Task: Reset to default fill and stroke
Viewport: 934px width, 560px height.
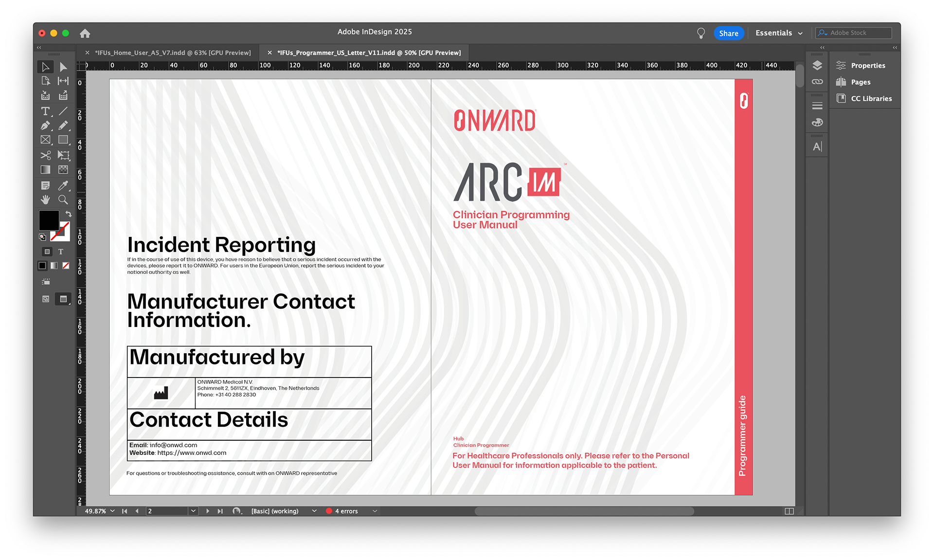Action: click(42, 237)
